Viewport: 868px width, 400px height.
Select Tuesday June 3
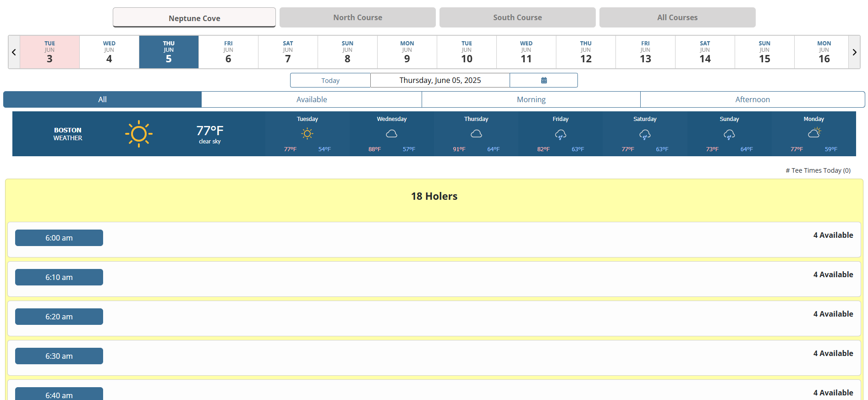click(x=49, y=52)
